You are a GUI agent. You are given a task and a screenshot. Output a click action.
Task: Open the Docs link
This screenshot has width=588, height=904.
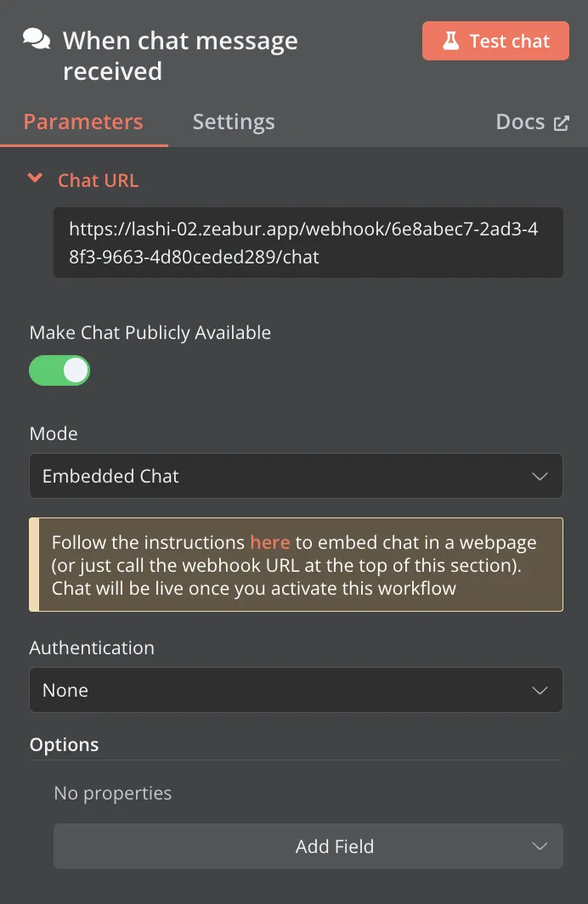pyautogui.click(x=521, y=121)
